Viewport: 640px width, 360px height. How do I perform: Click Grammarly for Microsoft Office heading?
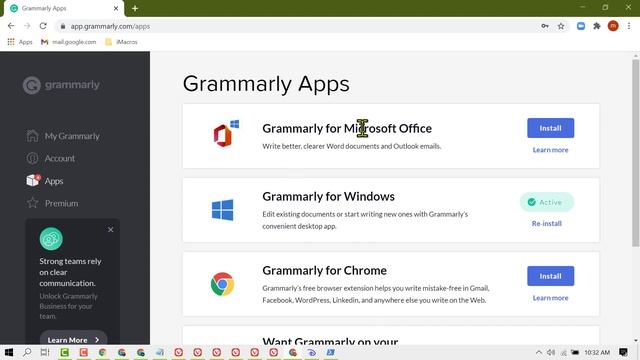click(347, 128)
